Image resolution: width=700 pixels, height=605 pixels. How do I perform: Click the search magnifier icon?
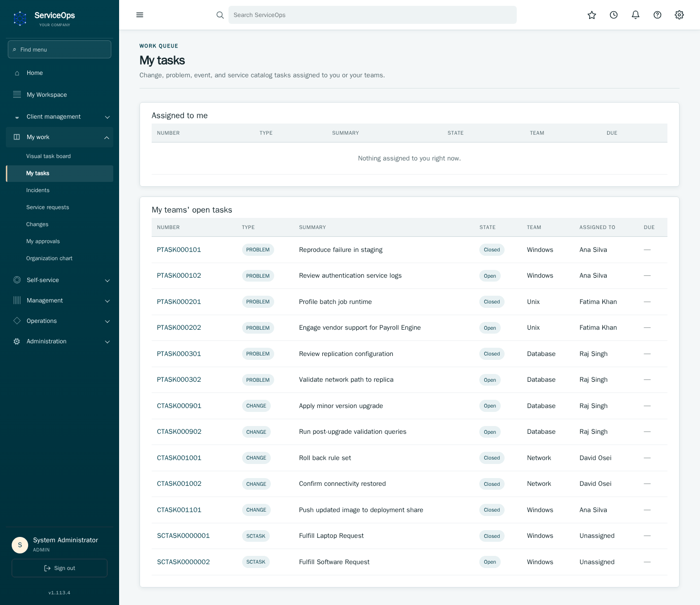click(x=220, y=15)
